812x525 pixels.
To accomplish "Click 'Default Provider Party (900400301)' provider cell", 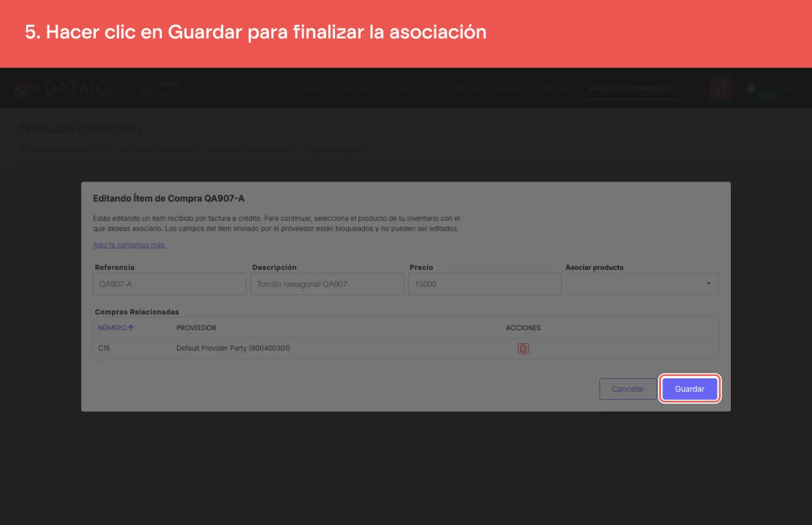I will click(233, 349).
